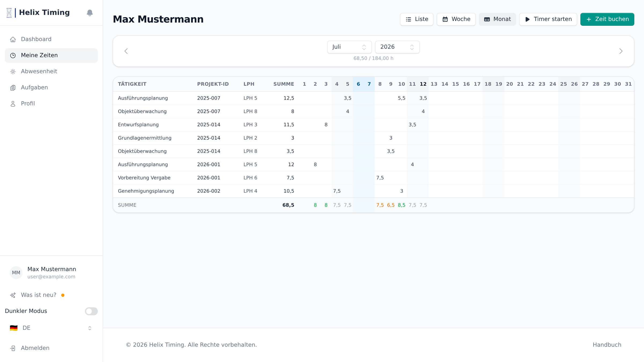The width and height of the screenshot is (644, 362).
Task: Open the Handbuch link
Action: point(607,345)
